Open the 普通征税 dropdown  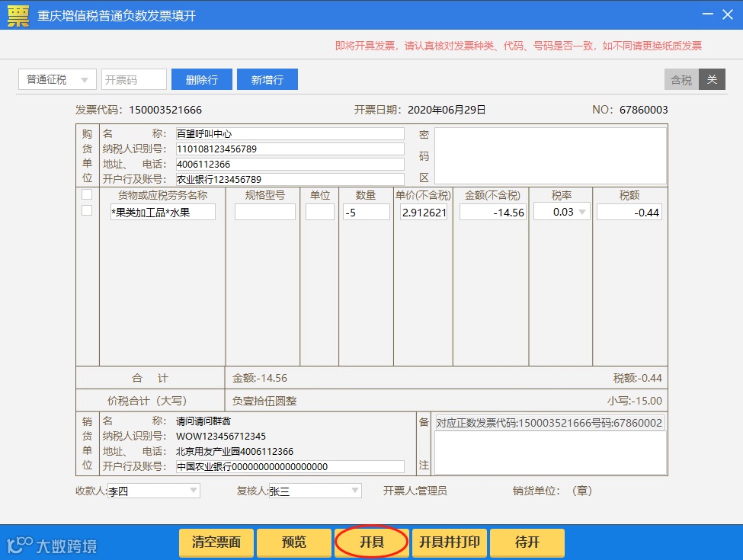tap(57, 79)
